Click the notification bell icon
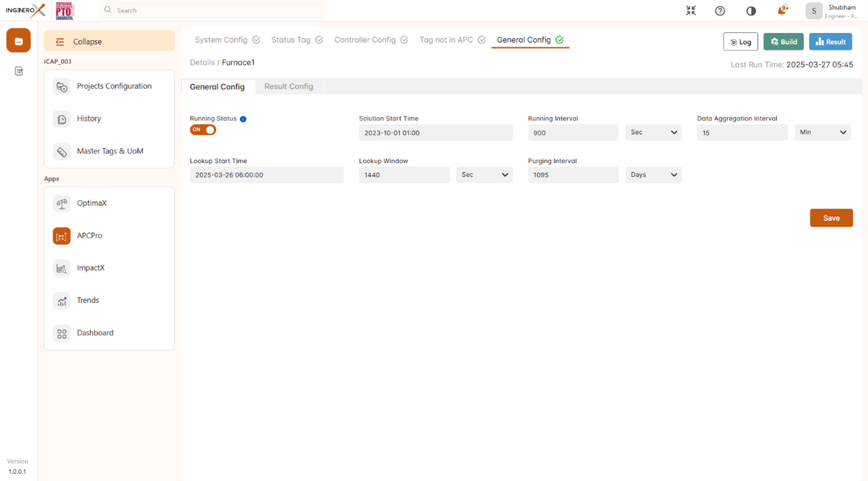The image size is (868, 481). coord(782,11)
